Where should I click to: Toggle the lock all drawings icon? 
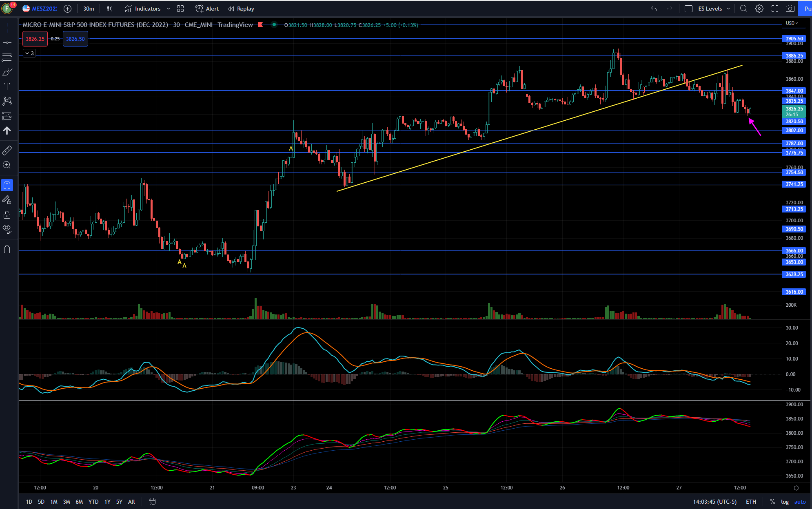7,215
